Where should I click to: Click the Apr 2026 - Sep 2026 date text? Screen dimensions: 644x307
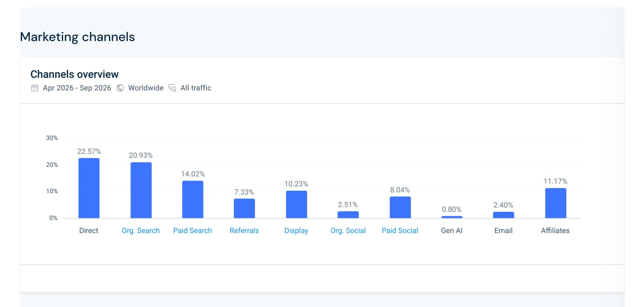click(77, 88)
